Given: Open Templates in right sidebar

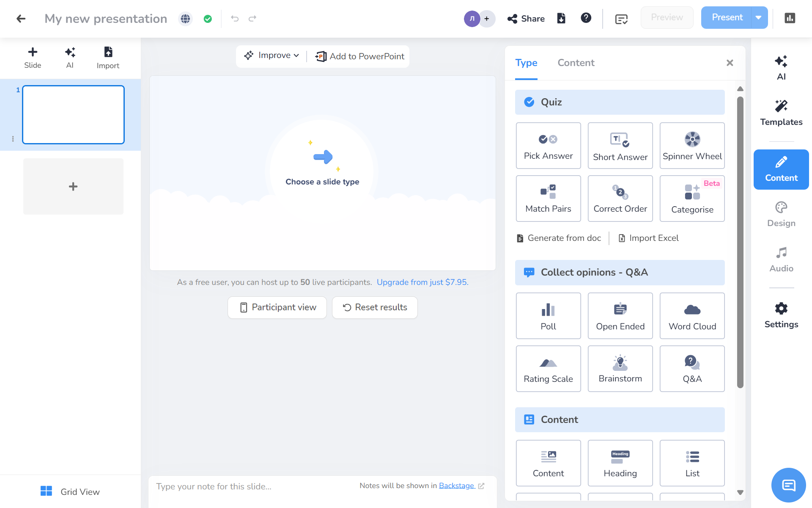Looking at the screenshot, I should [x=781, y=113].
